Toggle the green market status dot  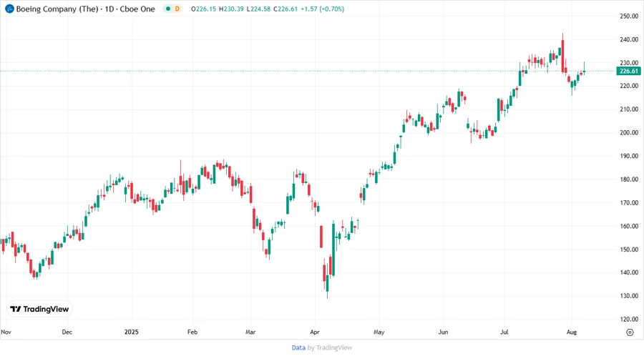[168, 9]
